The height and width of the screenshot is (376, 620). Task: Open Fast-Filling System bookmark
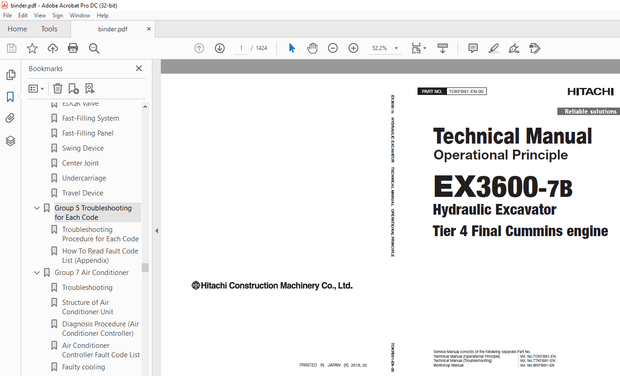pyautogui.click(x=91, y=118)
